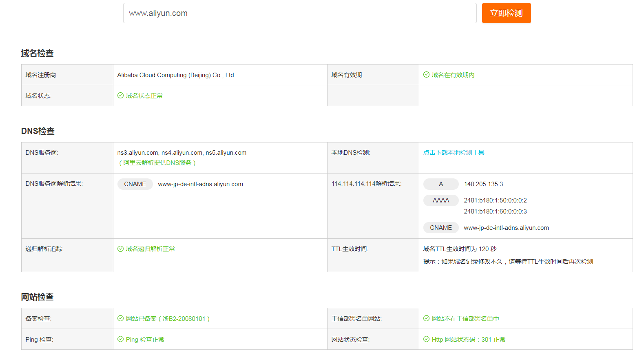Screen dimensions: 644x358
Task: Open the 点击下载本地检测工具 link
Action: (x=454, y=153)
